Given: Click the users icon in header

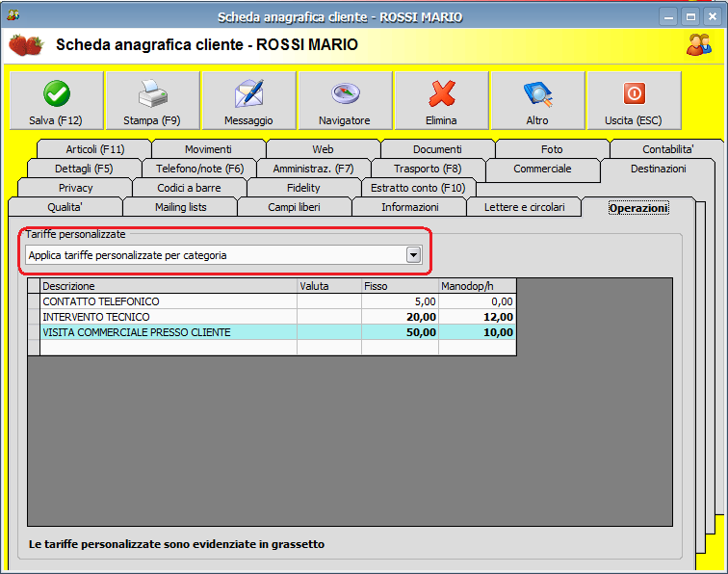Looking at the screenshot, I should (699, 44).
